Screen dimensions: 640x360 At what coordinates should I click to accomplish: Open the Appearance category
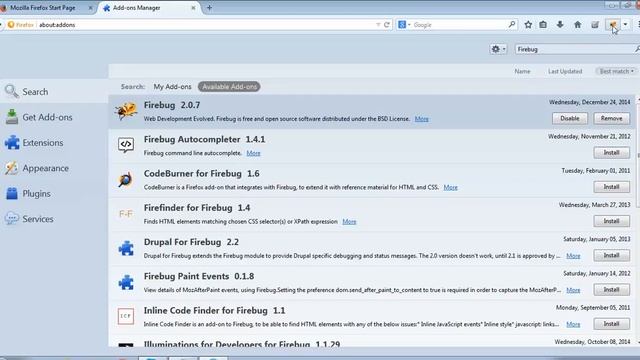pos(54,168)
